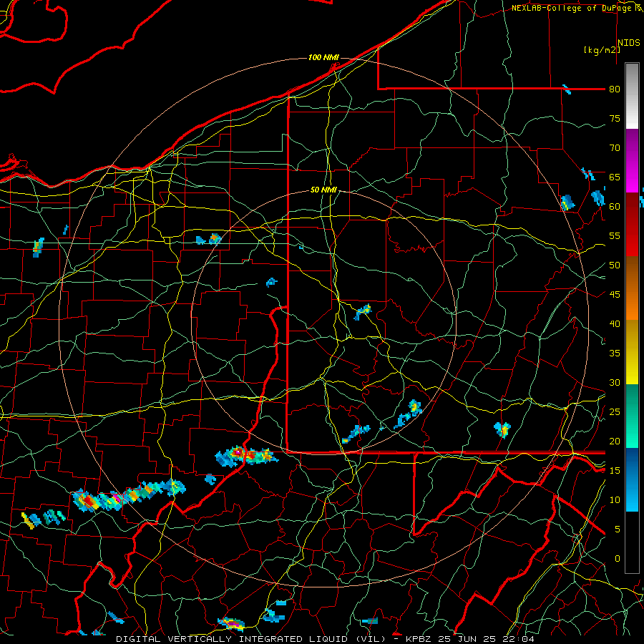Select the 25 value on the scale
The width and height of the screenshot is (644, 644).
(x=615, y=412)
